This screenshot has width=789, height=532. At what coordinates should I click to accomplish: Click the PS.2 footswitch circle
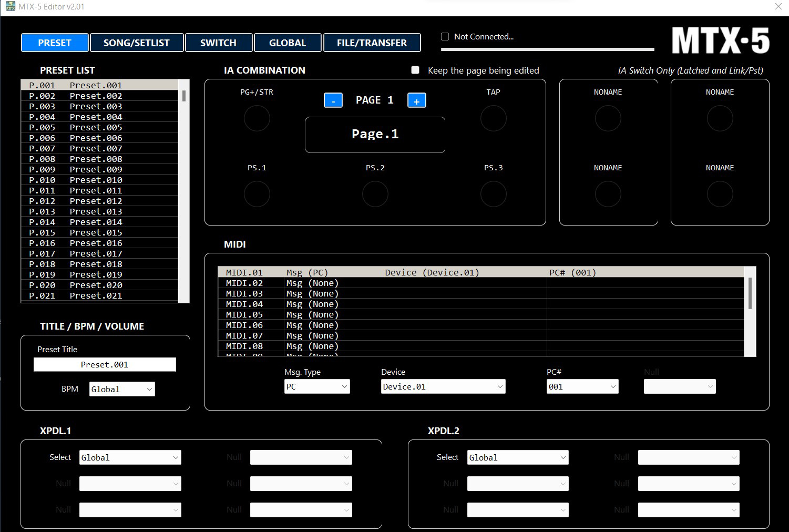(375, 194)
